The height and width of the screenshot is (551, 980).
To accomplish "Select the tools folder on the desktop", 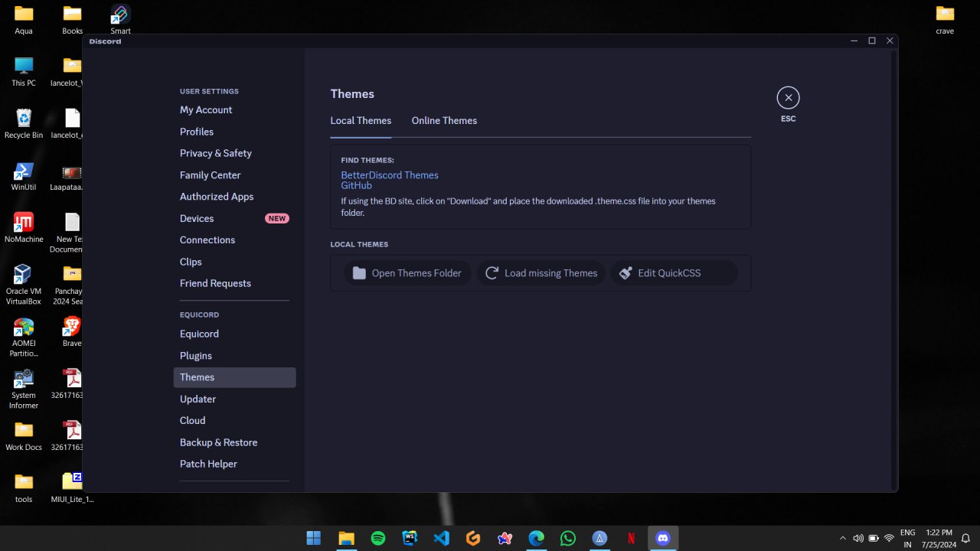I will [24, 488].
